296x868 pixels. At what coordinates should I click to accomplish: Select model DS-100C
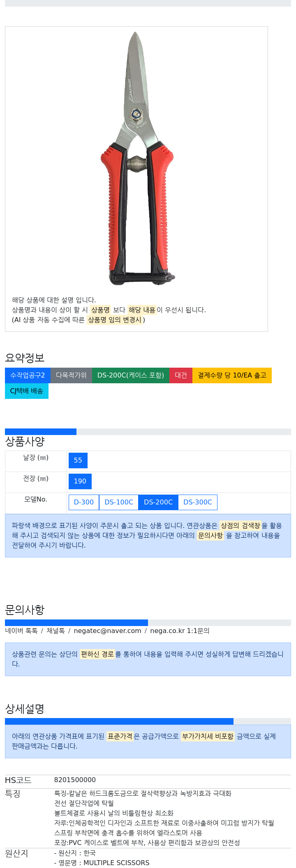pos(119,502)
